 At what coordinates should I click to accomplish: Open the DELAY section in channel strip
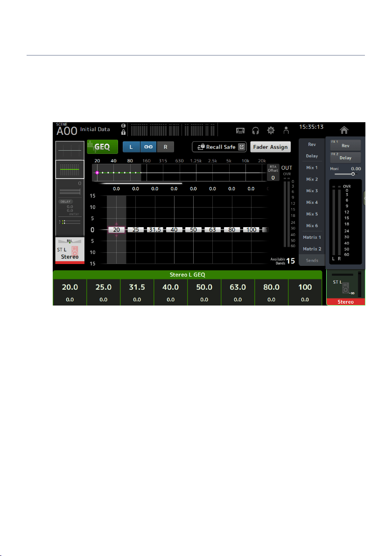[x=70, y=207]
